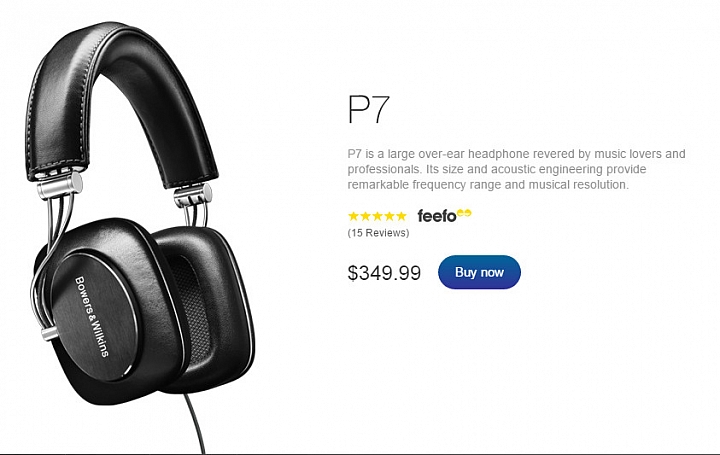Select the second yellow rating star
720x455 pixels.
tap(366, 216)
